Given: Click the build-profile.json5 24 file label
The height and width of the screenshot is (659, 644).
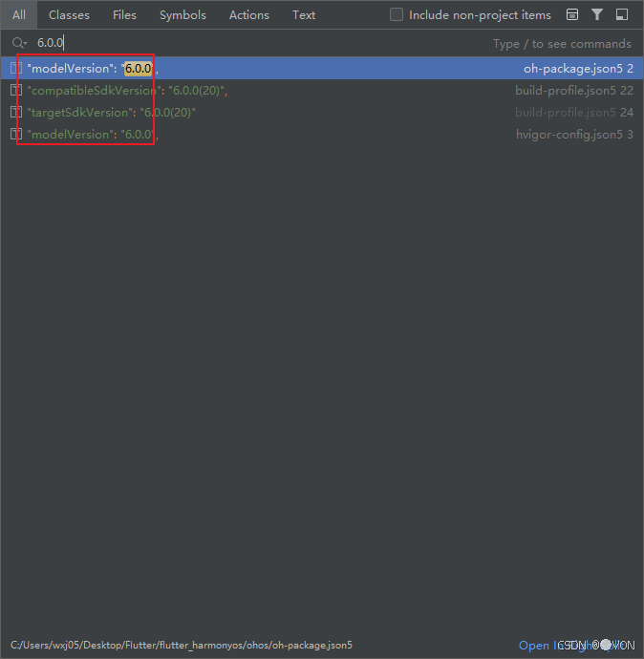Looking at the screenshot, I should (x=574, y=112).
